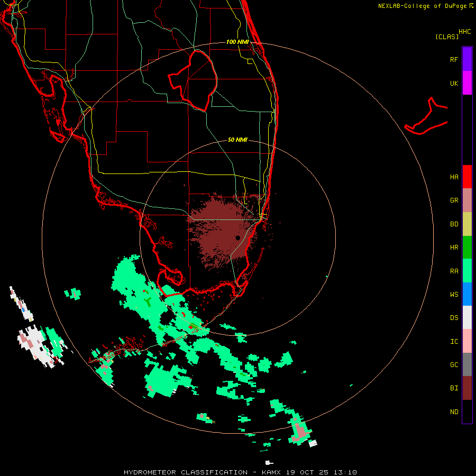Select the GC gray legend swatch

click(x=467, y=364)
